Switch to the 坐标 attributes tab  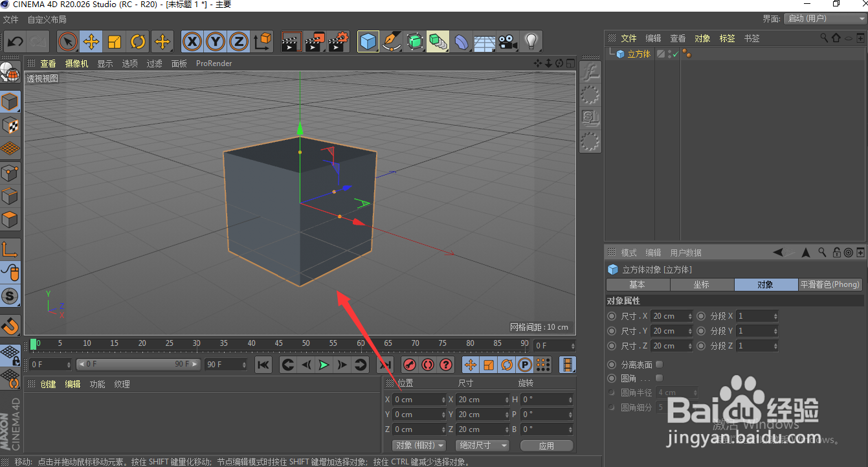[702, 284]
